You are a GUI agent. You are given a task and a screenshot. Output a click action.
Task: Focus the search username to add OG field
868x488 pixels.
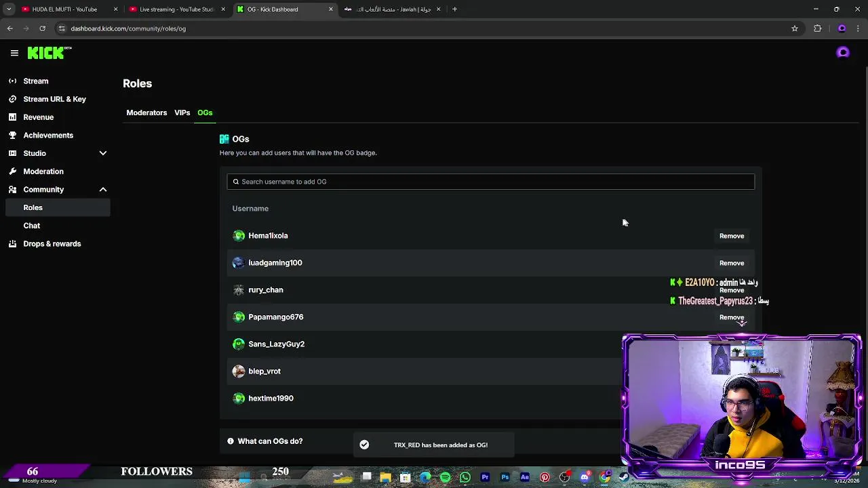click(x=490, y=182)
